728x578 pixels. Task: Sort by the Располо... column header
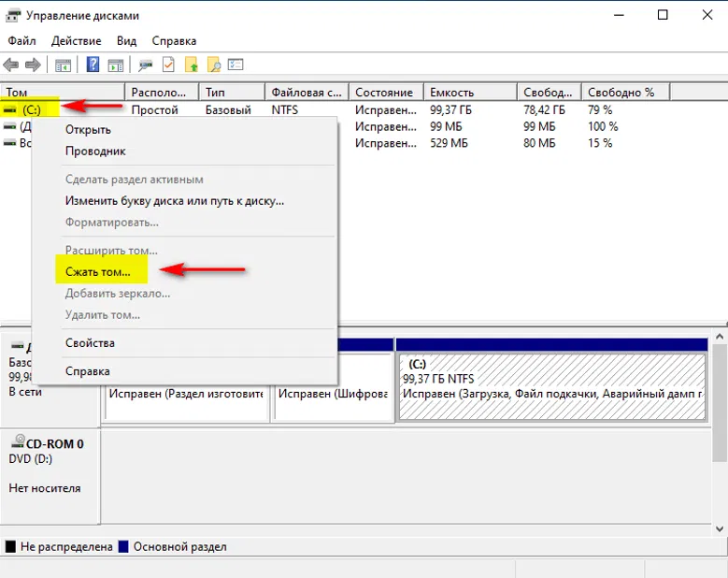click(x=162, y=92)
